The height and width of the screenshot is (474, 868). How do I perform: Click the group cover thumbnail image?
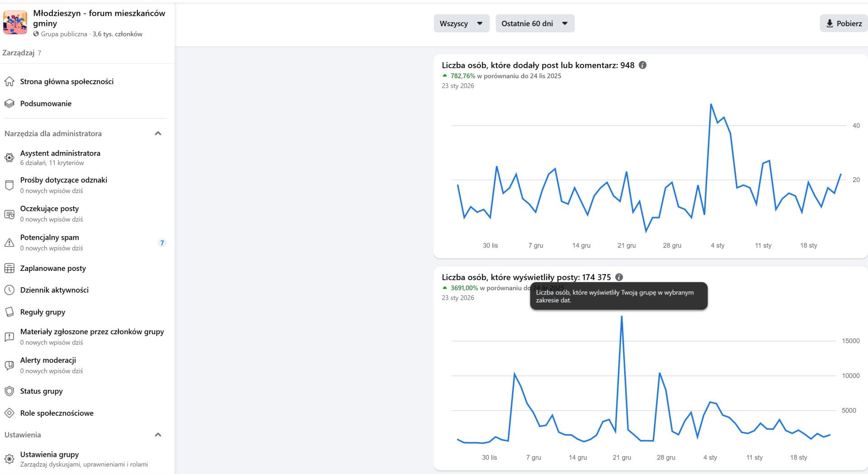tap(15, 23)
